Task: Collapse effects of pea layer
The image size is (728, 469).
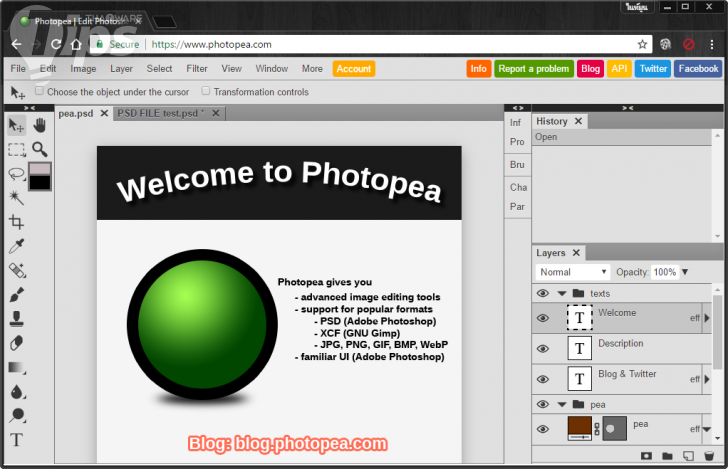Action: (707, 429)
